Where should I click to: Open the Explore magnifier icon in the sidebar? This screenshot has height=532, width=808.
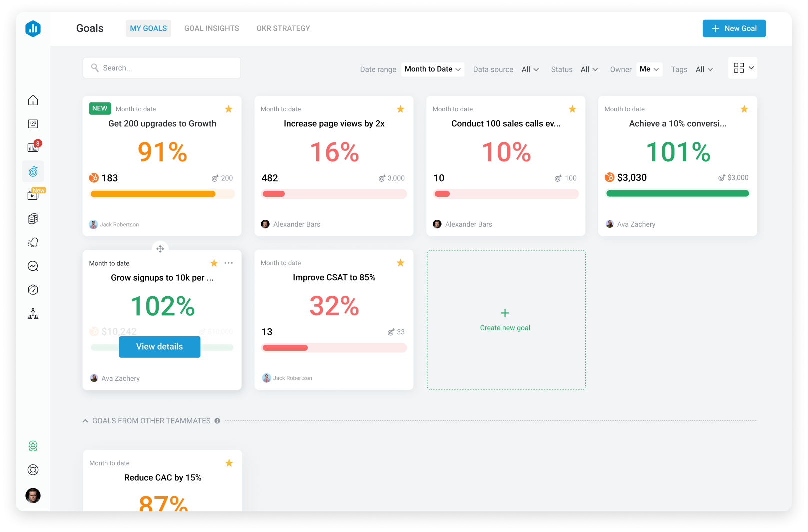click(33, 266)
